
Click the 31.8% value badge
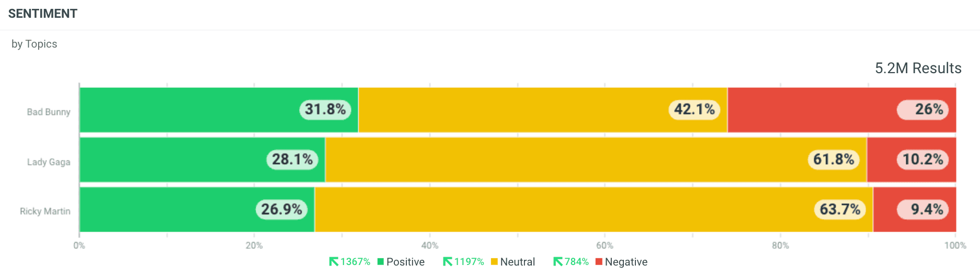[x=325, y=109]
